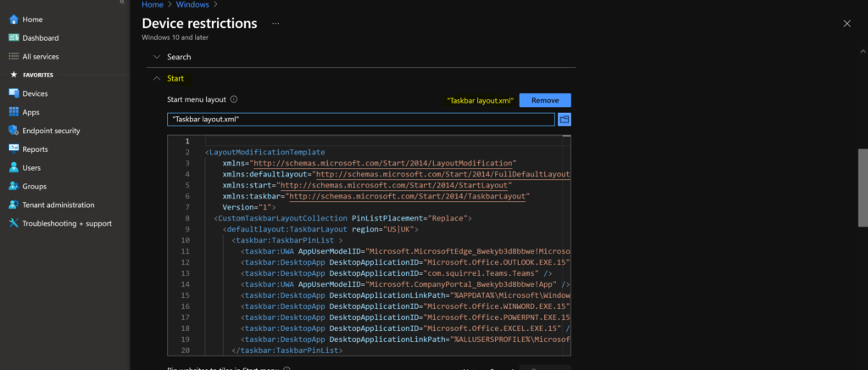Open the Users person icon
The image size is (868, 370).
point(14,168)
